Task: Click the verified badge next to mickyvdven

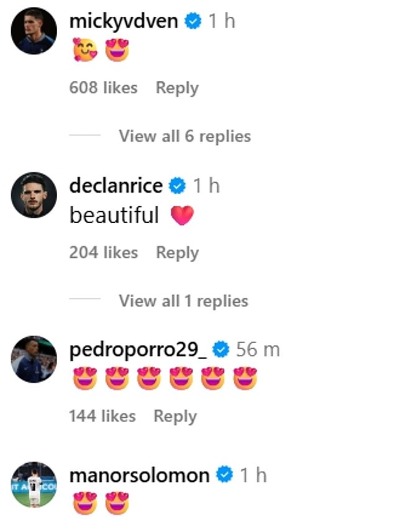Action: pos(193,20)
